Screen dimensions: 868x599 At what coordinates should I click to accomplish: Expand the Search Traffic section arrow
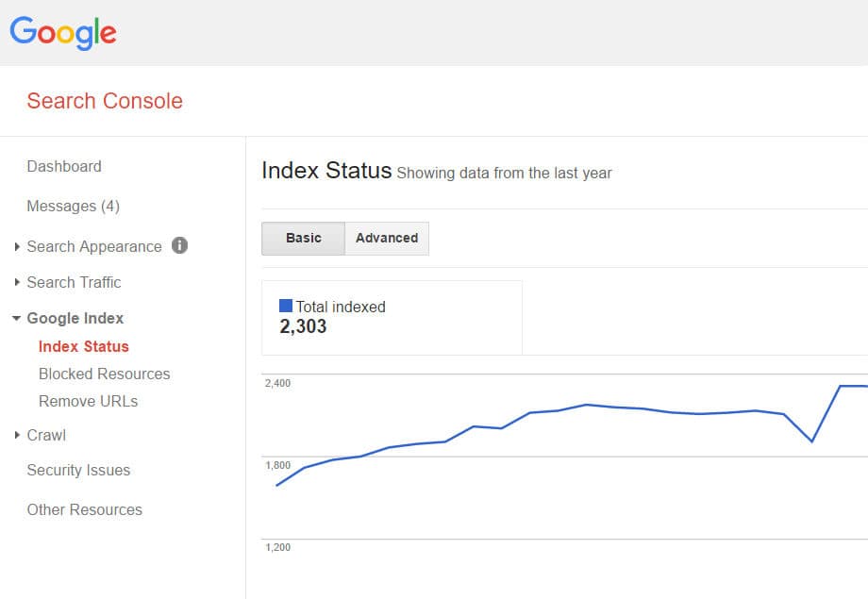tap(17, 282)
